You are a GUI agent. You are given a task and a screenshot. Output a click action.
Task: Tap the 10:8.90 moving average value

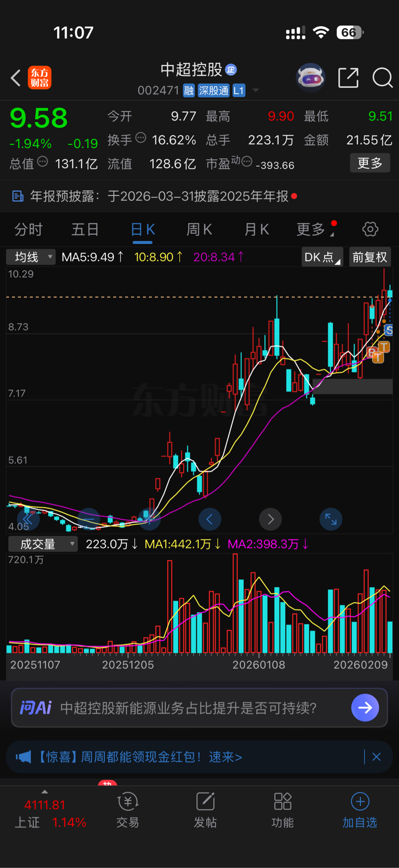pos(158,257)
